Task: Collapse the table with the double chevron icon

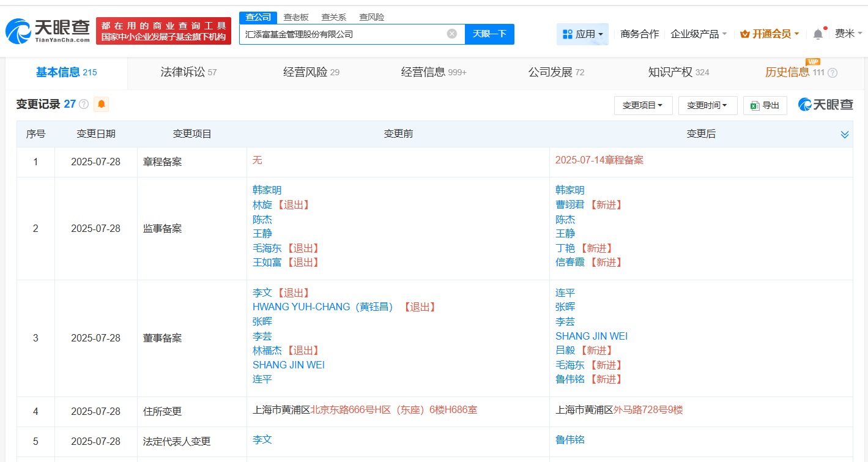Action: coord(845,133)
